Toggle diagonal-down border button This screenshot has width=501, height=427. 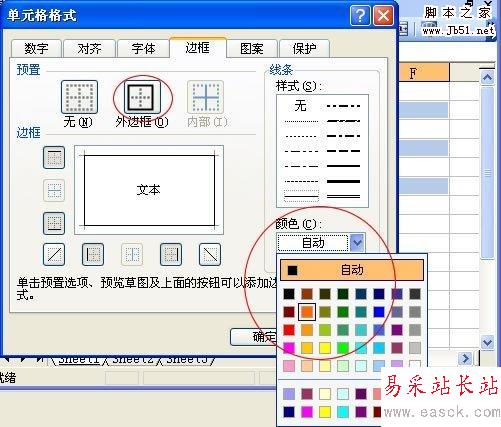210,254
